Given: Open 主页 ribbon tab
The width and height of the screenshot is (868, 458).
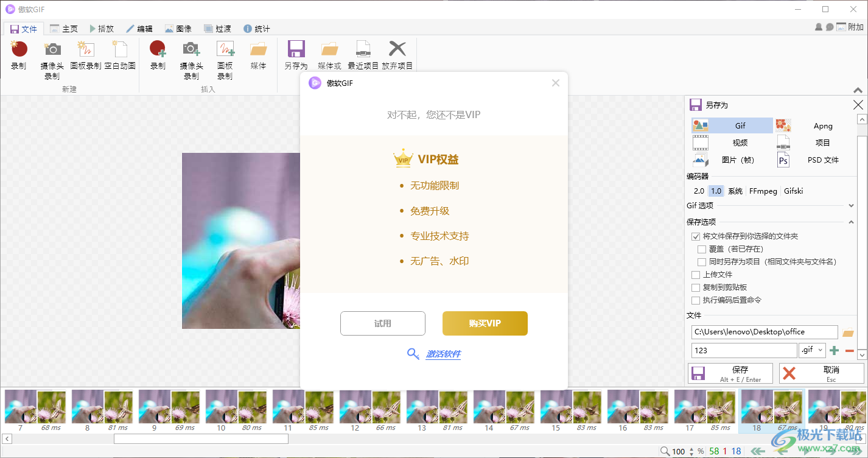Looking at the screenshot, I should [64, 29].
